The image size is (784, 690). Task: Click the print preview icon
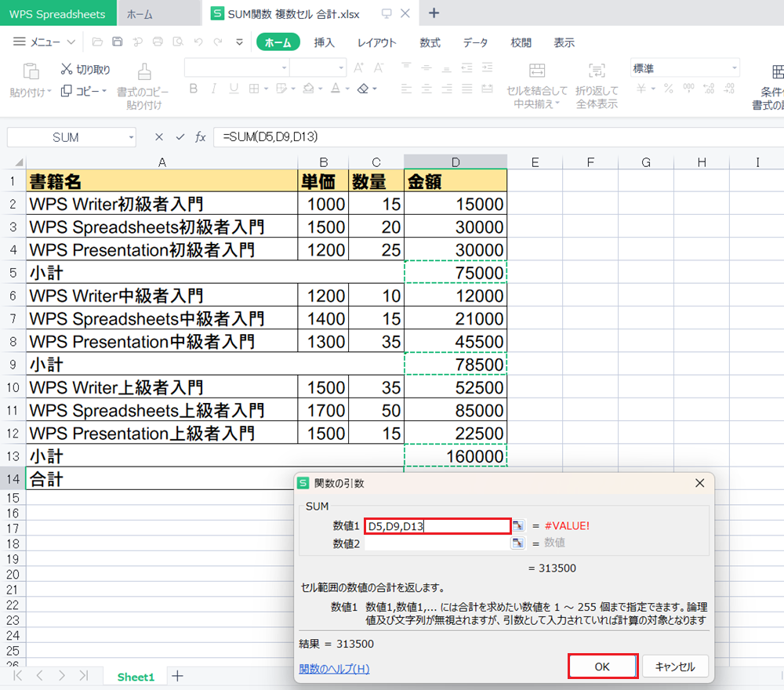pyautogui.click(x=178, y=42)
